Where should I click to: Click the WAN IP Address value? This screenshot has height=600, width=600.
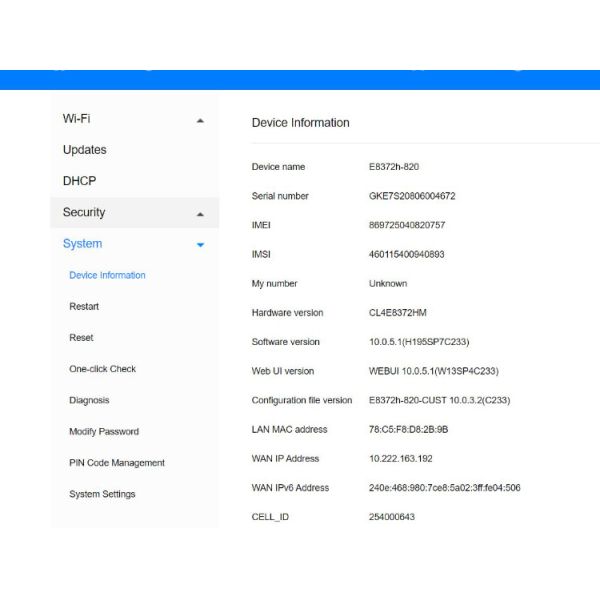[401, 459]
